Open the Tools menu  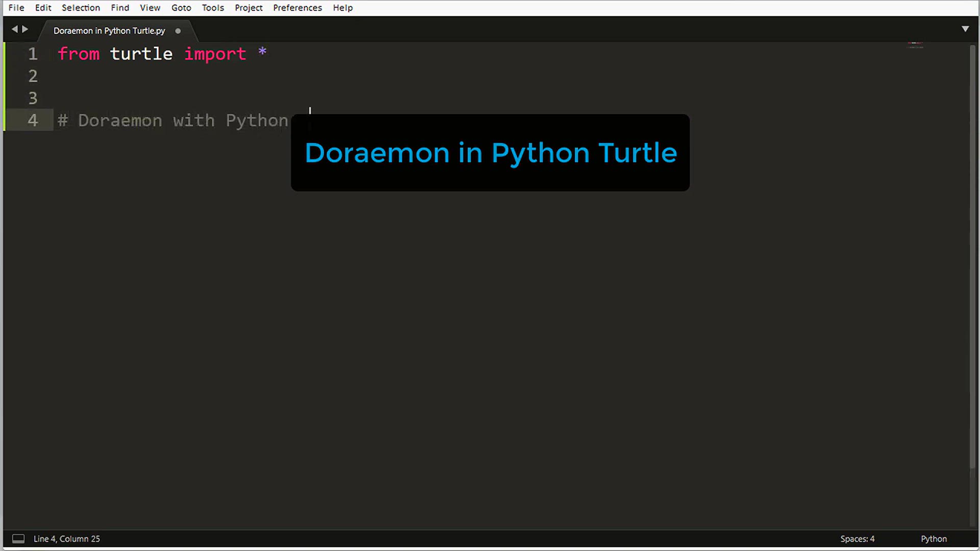pyautogui.click(x=213, y=8)
